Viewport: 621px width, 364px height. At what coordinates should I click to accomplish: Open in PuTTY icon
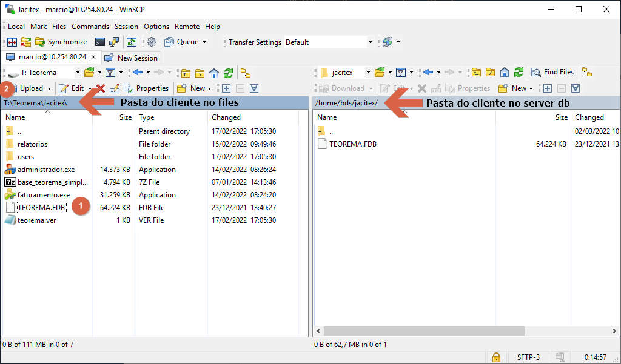[114, 42]
